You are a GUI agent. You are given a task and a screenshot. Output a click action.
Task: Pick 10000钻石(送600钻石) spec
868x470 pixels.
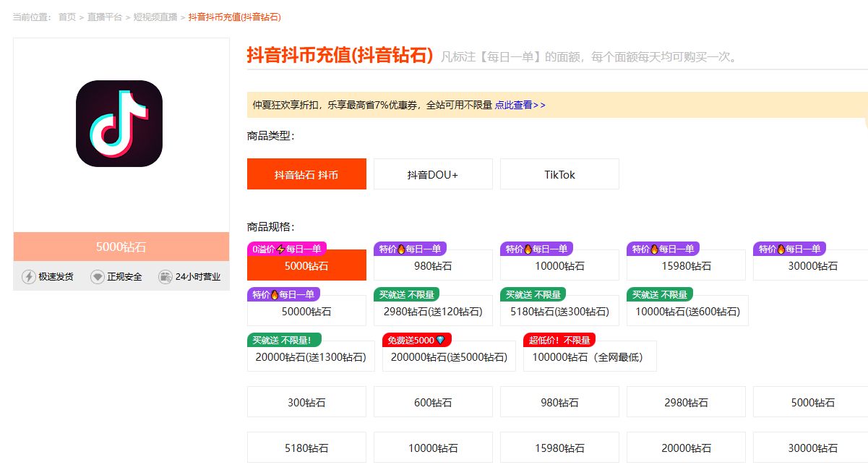coord(687,311)
